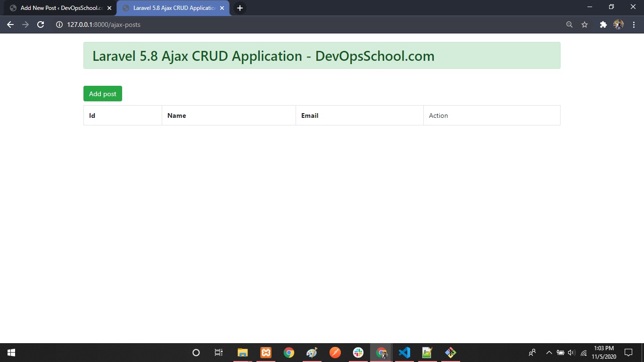Viewport: 644px width, 362px height.
Task: Open the Chrome profile avatar
Action: click(x=618, y=25)
